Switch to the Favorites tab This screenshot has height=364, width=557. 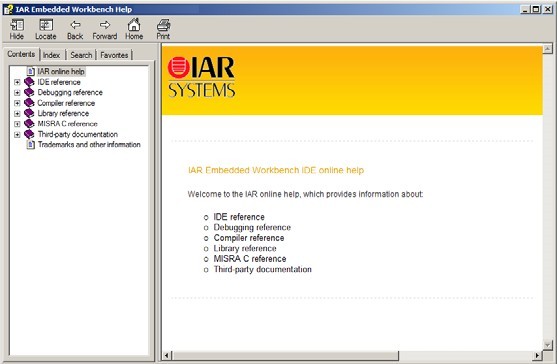point(114,55)
